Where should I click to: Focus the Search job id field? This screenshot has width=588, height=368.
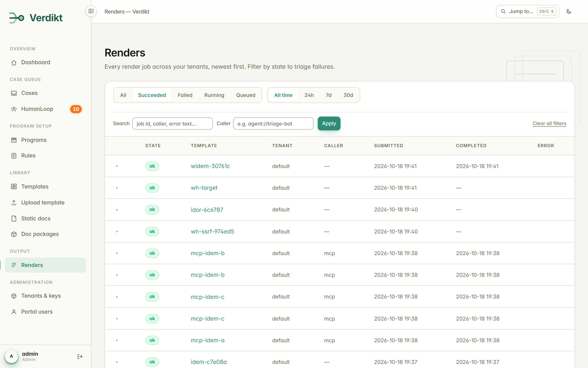point(172,124)
